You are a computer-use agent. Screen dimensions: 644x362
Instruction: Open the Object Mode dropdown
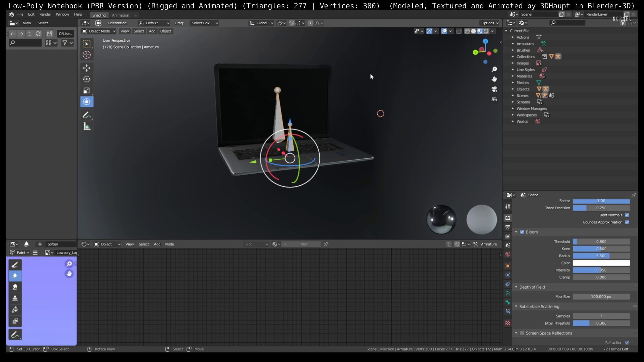click(x=99, y=31)
